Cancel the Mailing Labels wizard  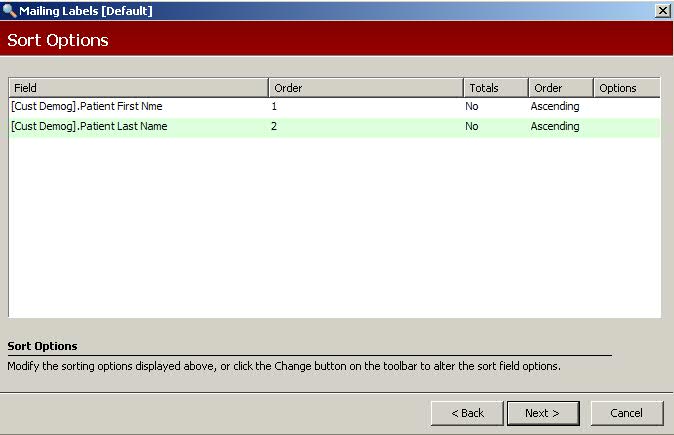(x=627, y=413)
